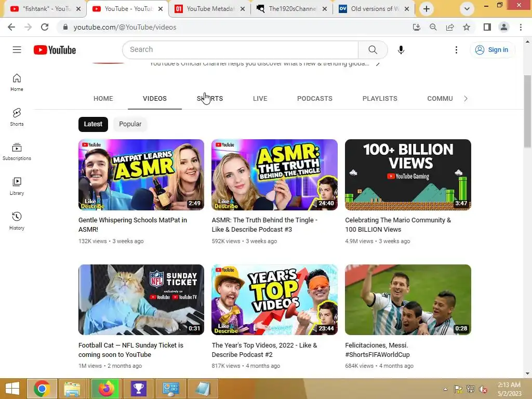Open the PODCASTS channel tab

tap(314, 98)
